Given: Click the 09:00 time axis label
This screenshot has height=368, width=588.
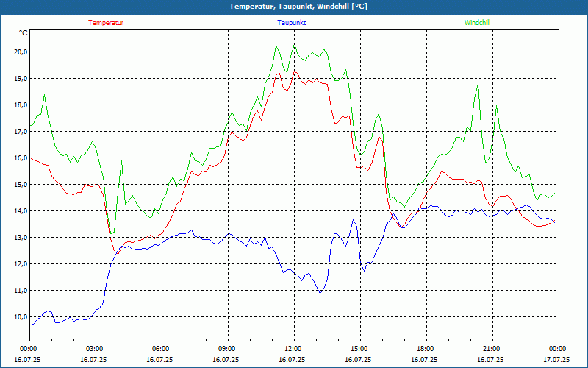Looking at the screenshot, I should coord(228,349).
